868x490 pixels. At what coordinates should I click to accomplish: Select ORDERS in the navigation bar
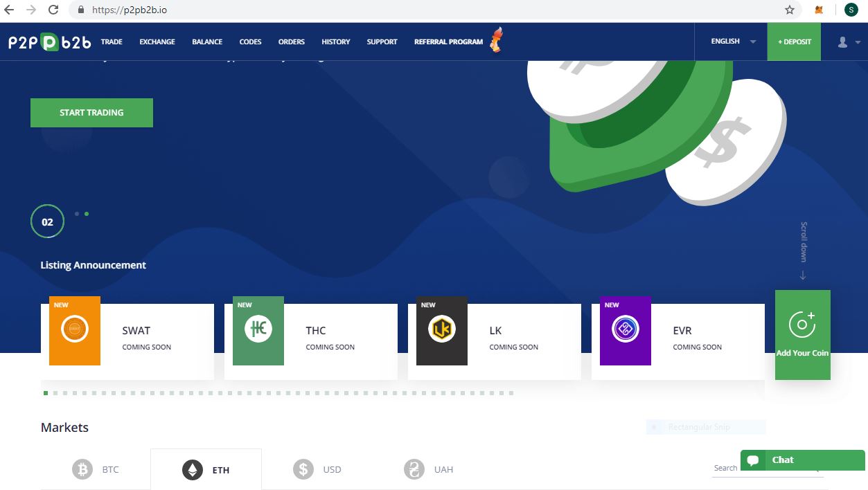coord(292,42)
